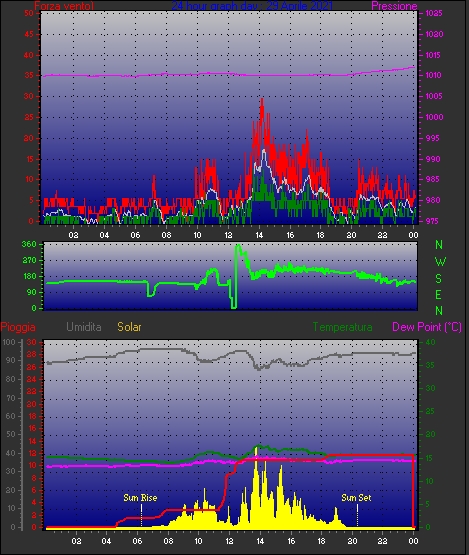Image resolution: width=469 pixels, height=555 pixels.
Task: Click the solar radiation peak near 14:00
Action: coord(256,451)
